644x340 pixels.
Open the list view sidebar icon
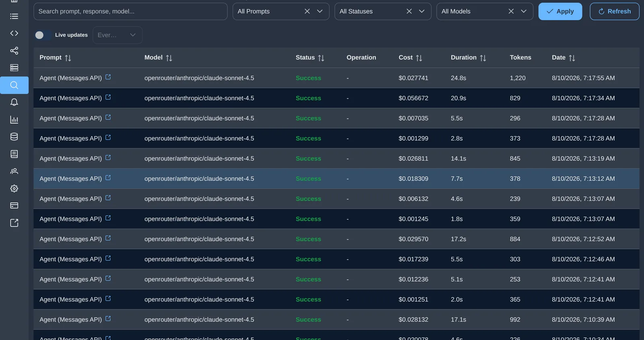point(14,16)
